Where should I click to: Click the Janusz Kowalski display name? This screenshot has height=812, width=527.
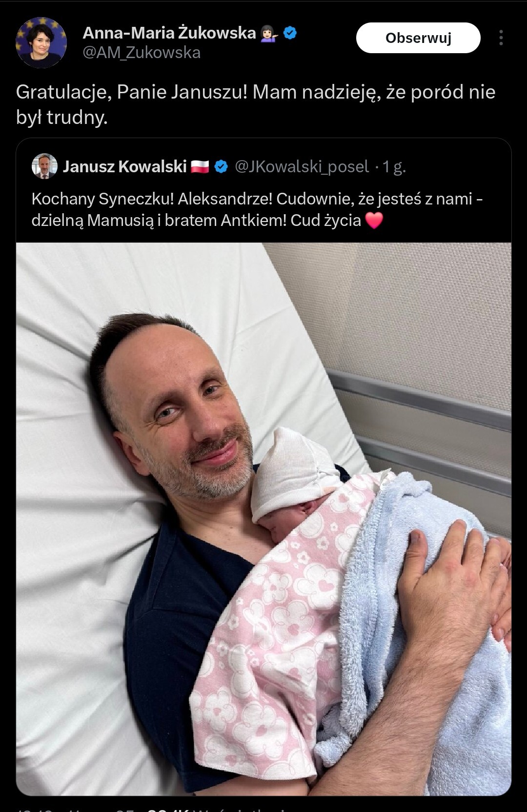124,167
